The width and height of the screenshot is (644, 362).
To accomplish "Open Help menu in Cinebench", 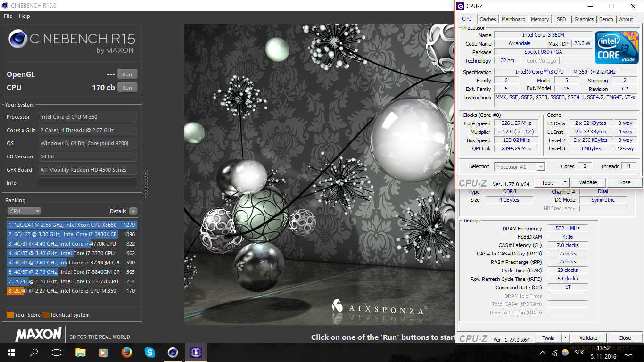I will point(25,16).
